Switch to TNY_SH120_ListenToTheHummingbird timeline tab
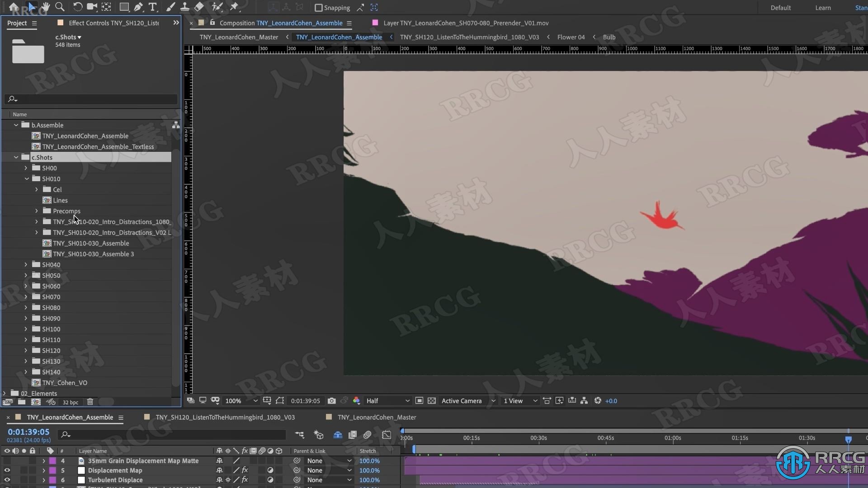 [x=225, y=418]
